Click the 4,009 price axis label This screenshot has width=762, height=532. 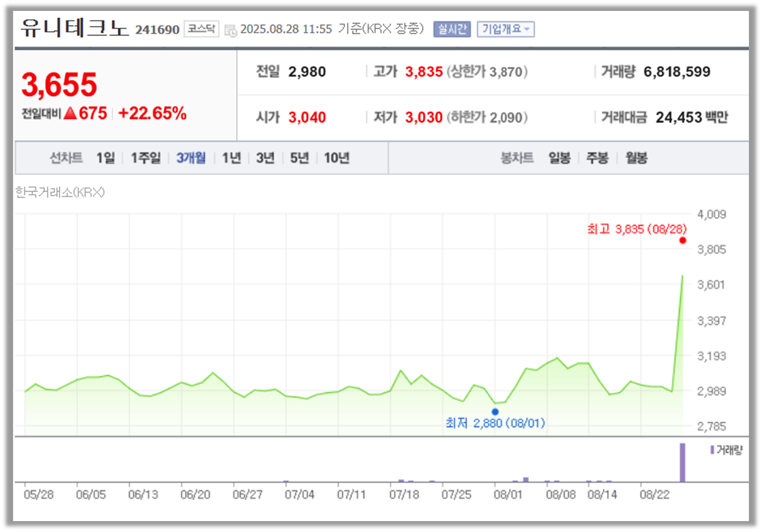[712, 214]
